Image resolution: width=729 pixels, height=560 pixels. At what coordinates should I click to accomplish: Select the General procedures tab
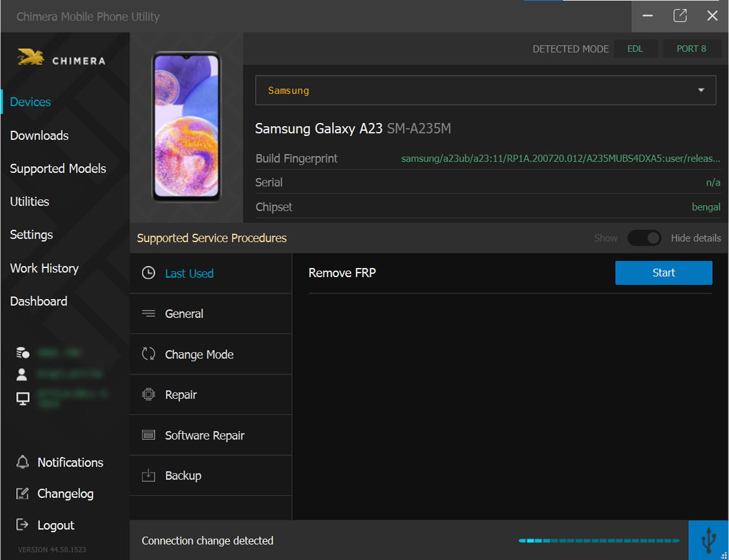click(x=185, y=314)
